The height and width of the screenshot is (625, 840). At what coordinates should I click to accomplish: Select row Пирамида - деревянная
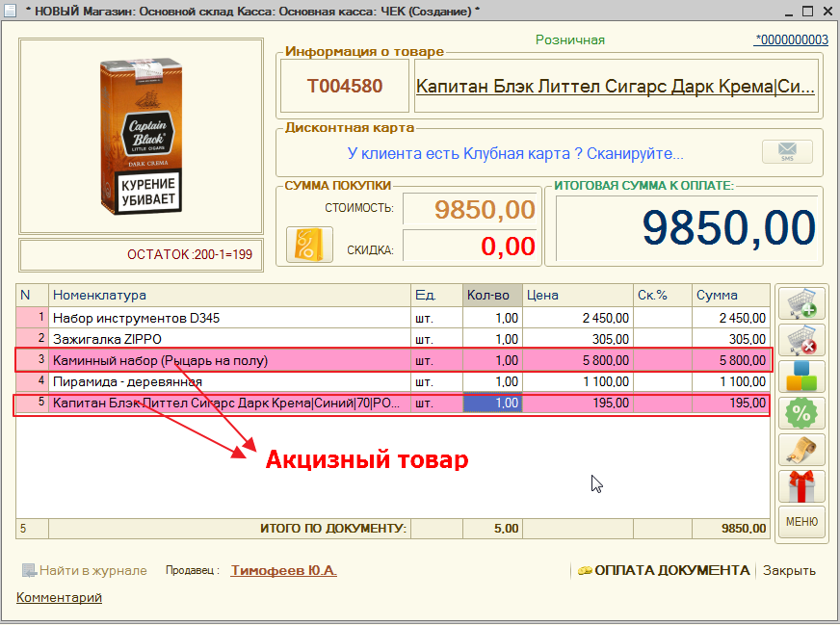click(x=393, y=382)
